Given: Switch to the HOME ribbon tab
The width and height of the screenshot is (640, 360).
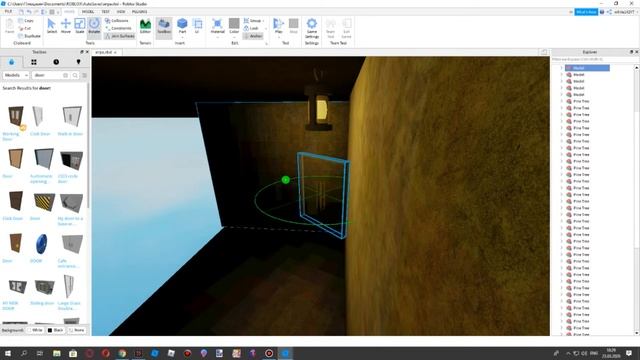Looking at the screenshot, I should click(69, 12).
